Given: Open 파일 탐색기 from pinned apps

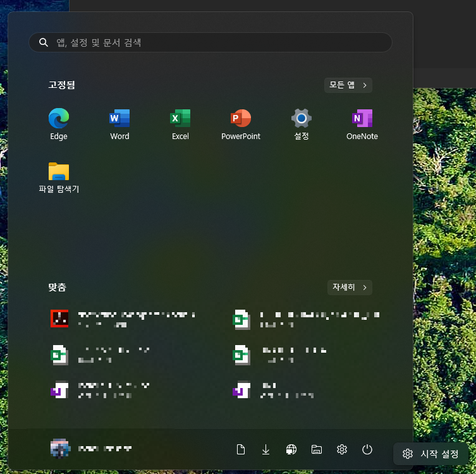Looking at the screenshot, I should tap(59, 177).
